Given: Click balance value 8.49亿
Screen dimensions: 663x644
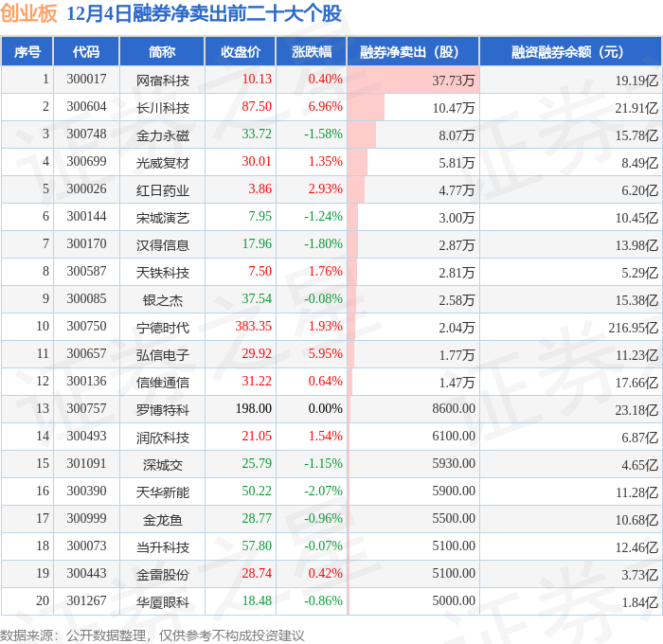Looking at the screenshot, I should tap(639, 163).
